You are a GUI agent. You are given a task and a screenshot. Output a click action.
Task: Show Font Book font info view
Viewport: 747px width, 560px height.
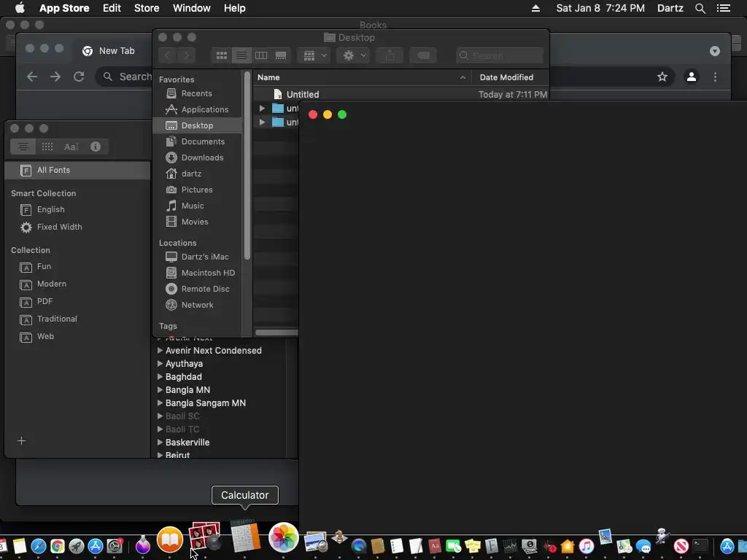pos(96,147)
